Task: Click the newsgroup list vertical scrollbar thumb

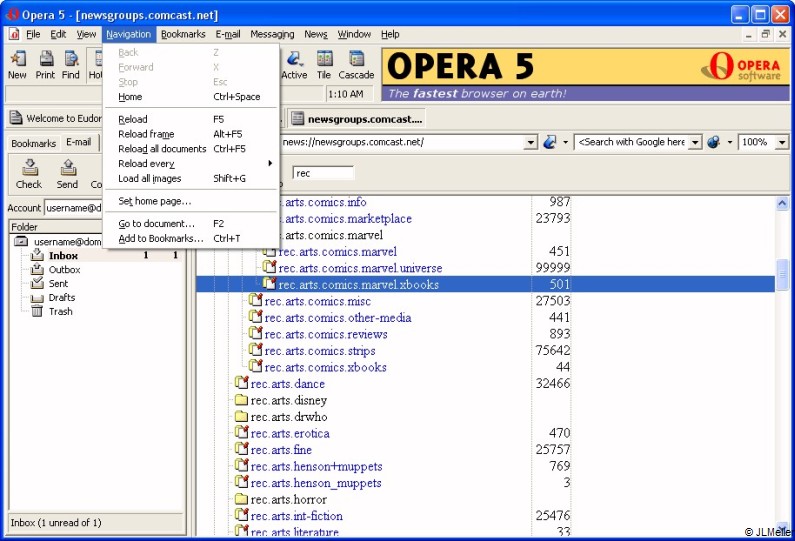Action: [782, 274]
